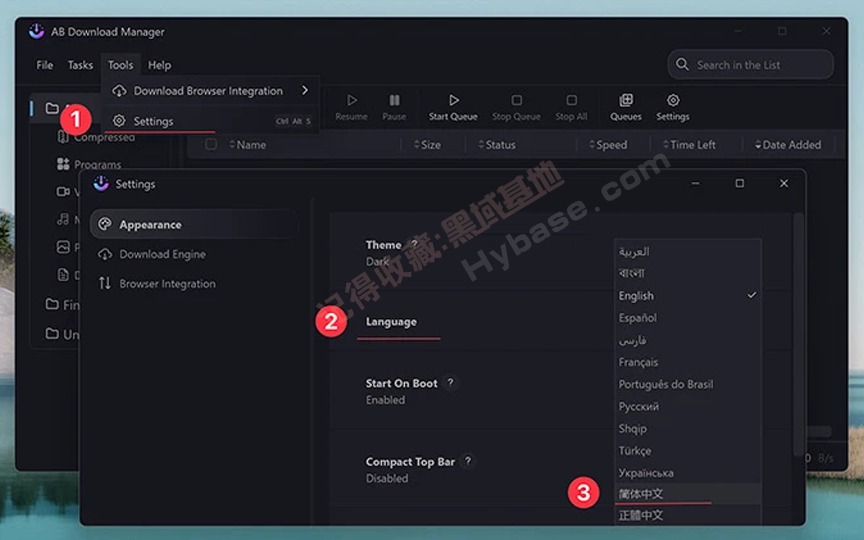Click the Search in the List field

(x=750, y=65)
